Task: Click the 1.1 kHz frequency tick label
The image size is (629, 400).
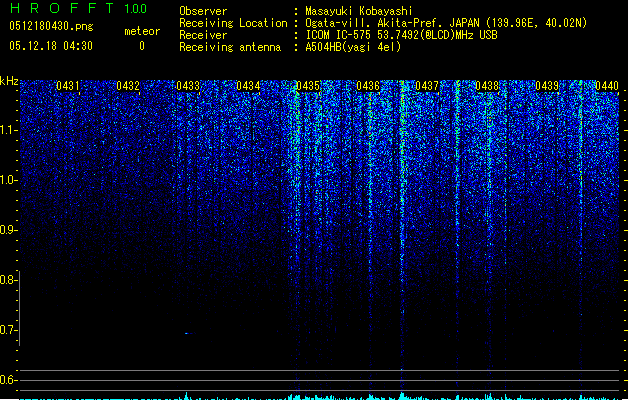Action: 8,130
